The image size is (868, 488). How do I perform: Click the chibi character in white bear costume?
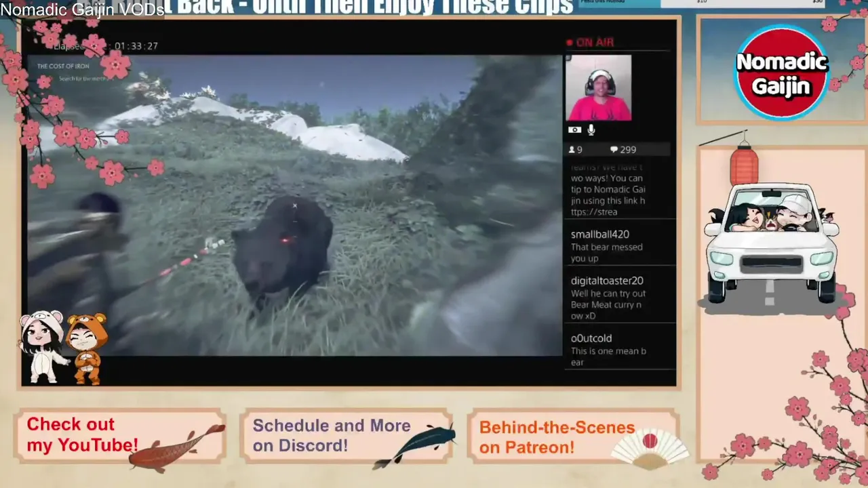43,347
